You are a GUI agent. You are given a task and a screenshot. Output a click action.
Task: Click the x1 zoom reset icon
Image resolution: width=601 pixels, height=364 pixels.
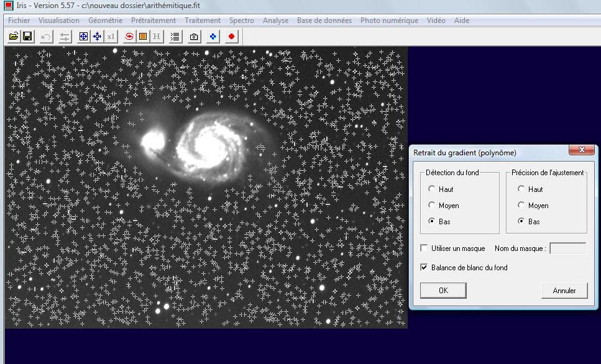point(111,37)
